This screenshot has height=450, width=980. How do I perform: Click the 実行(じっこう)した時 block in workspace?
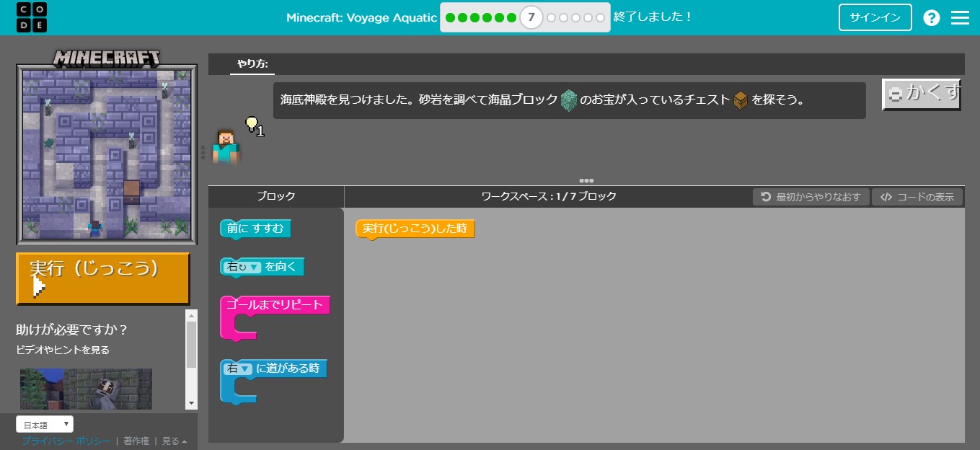pos(415,229)
